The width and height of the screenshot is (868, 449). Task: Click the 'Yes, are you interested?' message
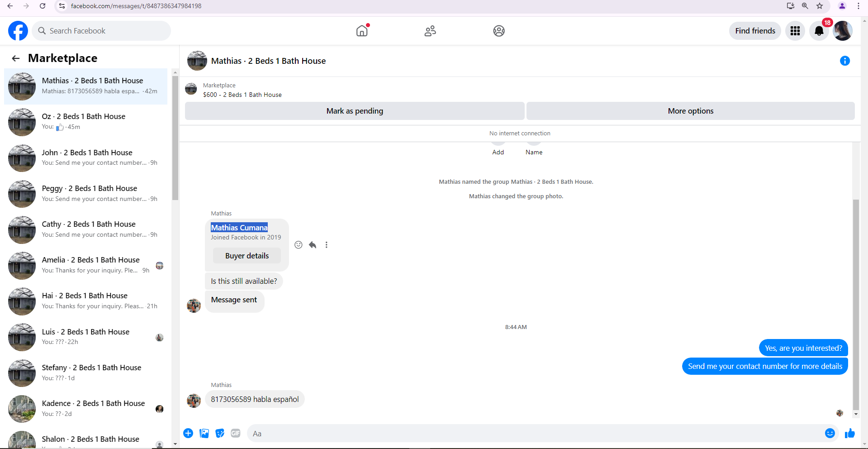click(803, 348)
